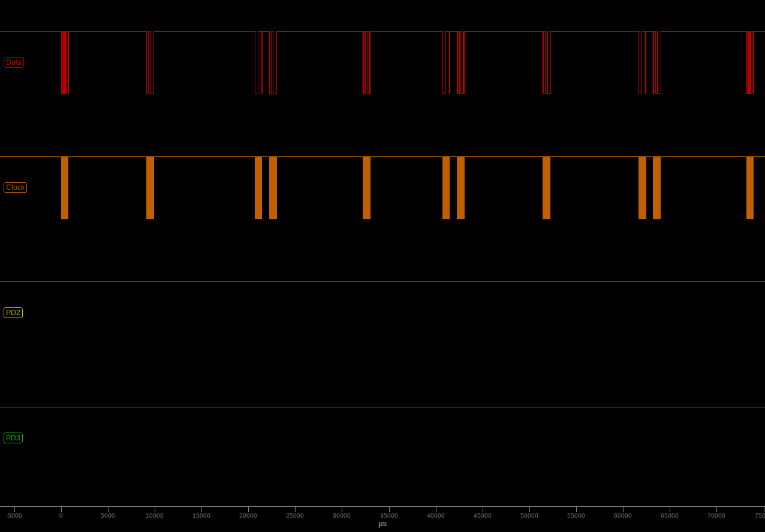The height and width of the screenshot is (532, 765).
Task: Select the Data channel label
Action: point(14,62)
